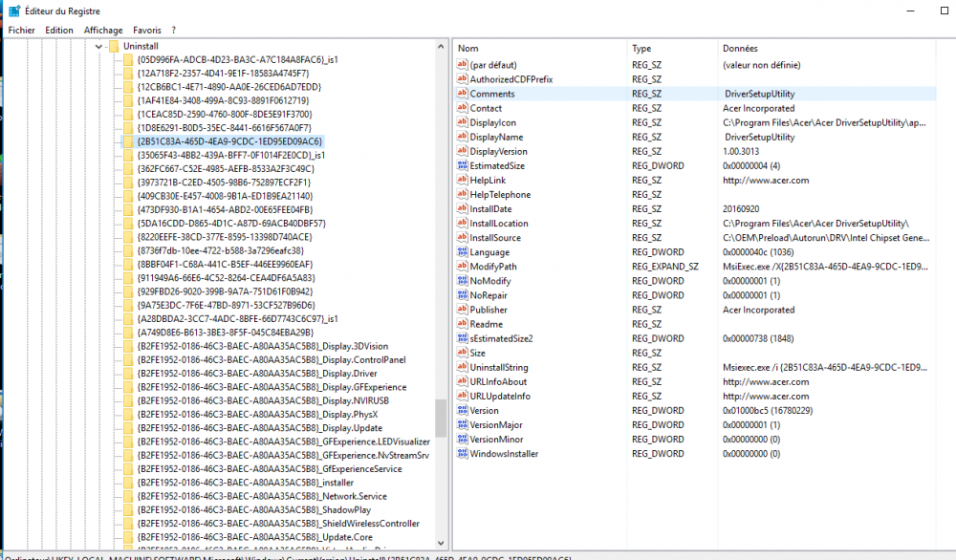The height and width of the screenshot is (560, 956).
Task: Click the string icon next to Publisher
Action: (462, 310)
